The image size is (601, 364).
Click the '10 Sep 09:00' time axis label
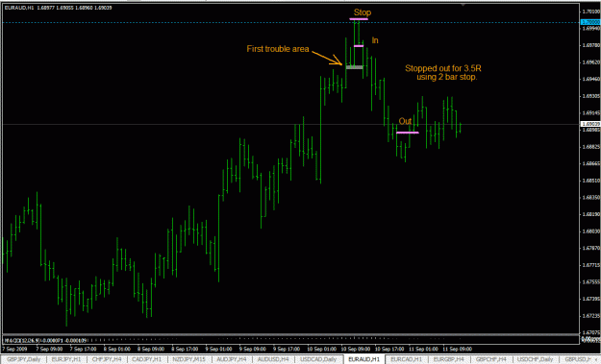point(356,349)
